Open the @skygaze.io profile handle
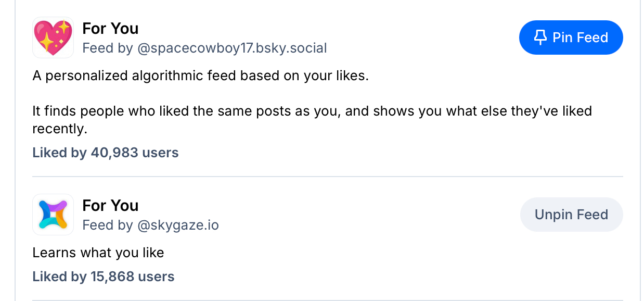Screen dimensions: 644x301 tap(178, 225)
